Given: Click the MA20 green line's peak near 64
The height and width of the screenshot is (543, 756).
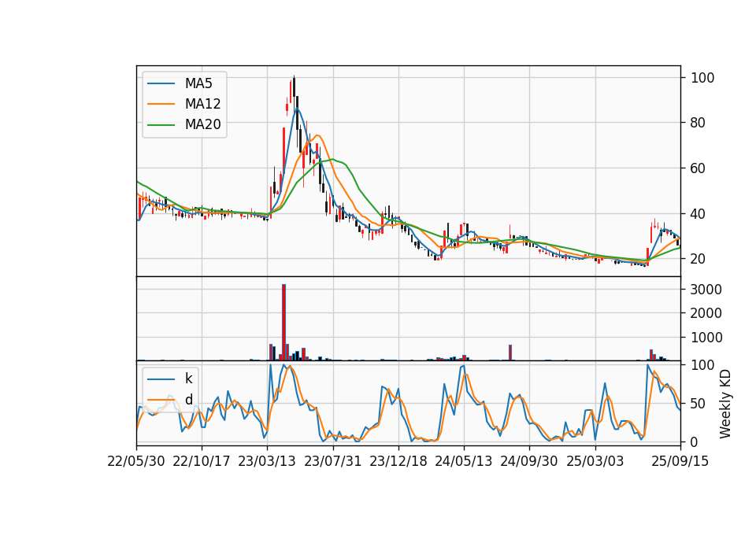Looking at the screenshot, I should tap(332, 159).
